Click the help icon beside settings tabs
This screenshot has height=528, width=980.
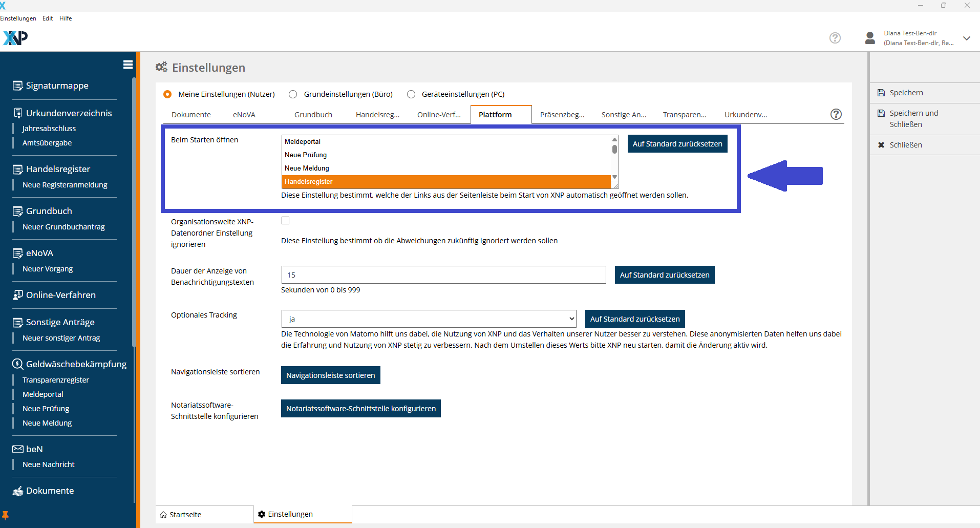(x=836, y=114)
